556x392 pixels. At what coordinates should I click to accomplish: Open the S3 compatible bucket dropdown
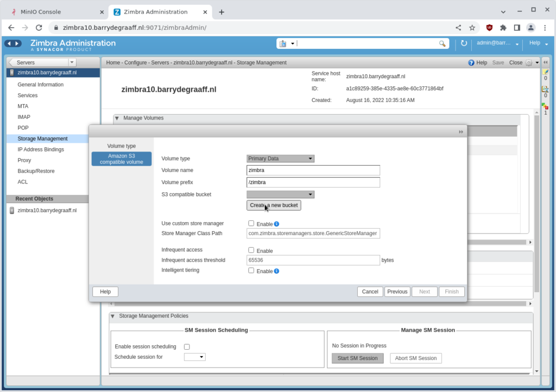pyautogui.click(x=280, y=194)
